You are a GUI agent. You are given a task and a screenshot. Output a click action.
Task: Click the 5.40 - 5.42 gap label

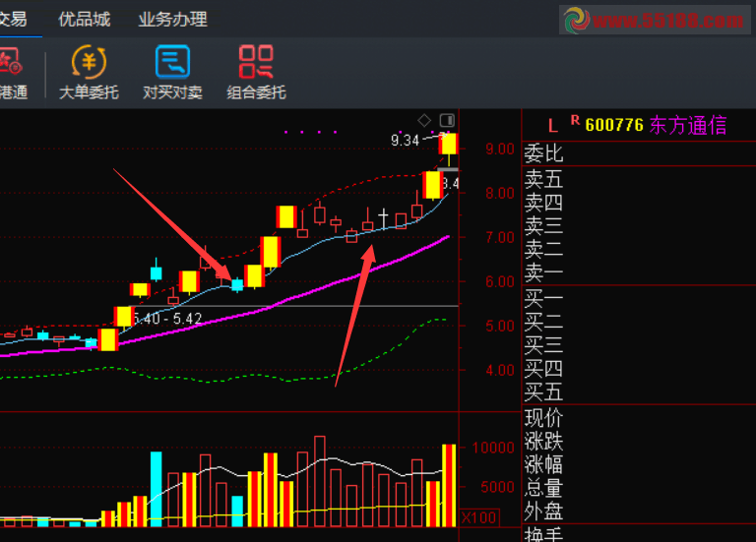168,319
